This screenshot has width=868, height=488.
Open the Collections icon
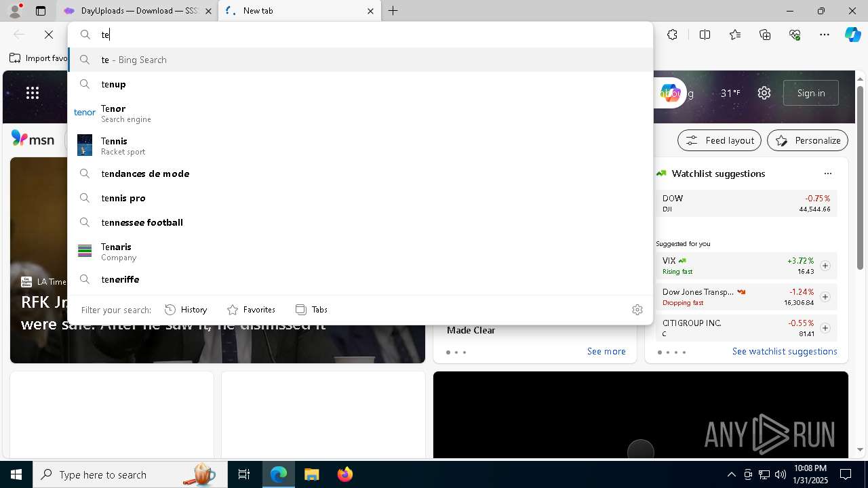(765, 35)
